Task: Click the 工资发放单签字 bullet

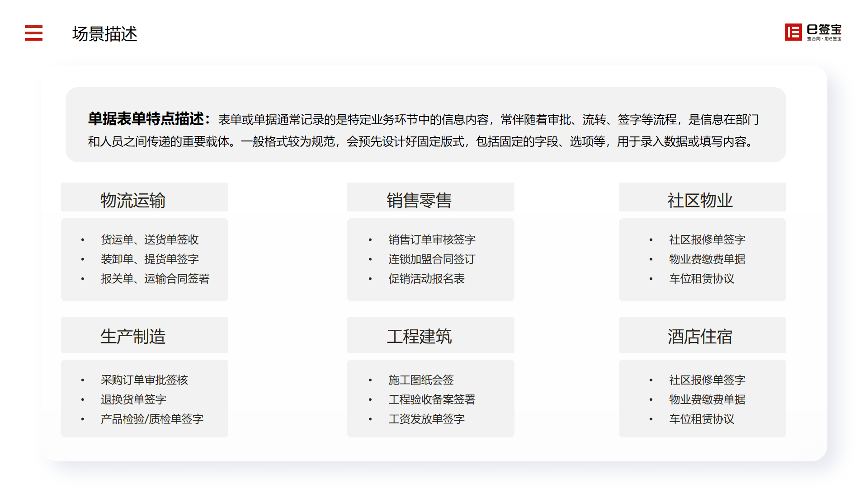Action: (x=426, y=419)
